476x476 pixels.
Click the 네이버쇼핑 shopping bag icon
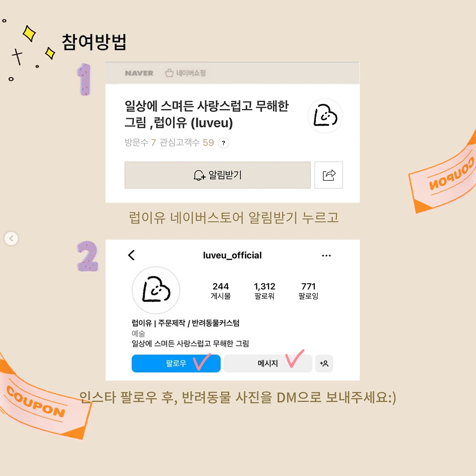(169, 73)
